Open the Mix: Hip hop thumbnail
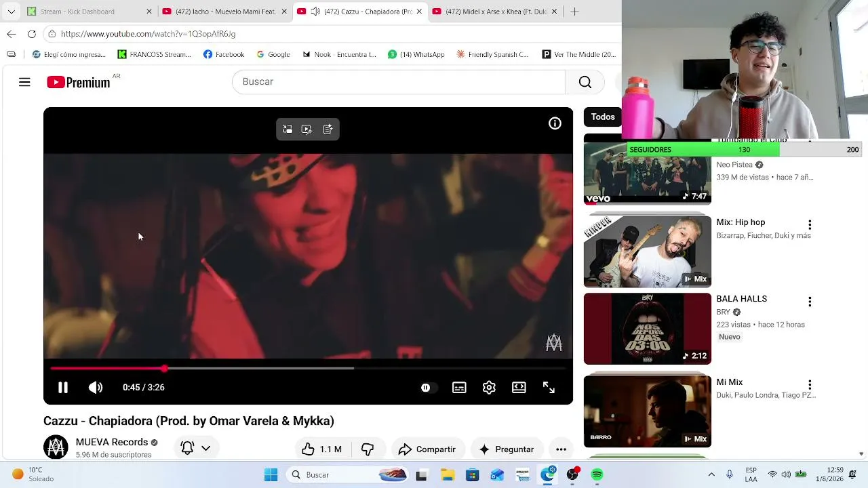Image resolution: width=868 pixels, height=488 pixels. click(648, 251)
